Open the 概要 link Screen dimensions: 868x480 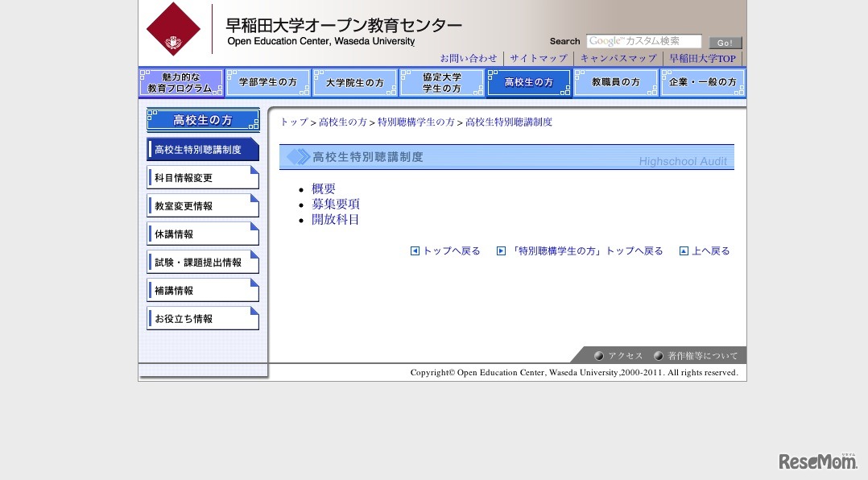point(324,189)
